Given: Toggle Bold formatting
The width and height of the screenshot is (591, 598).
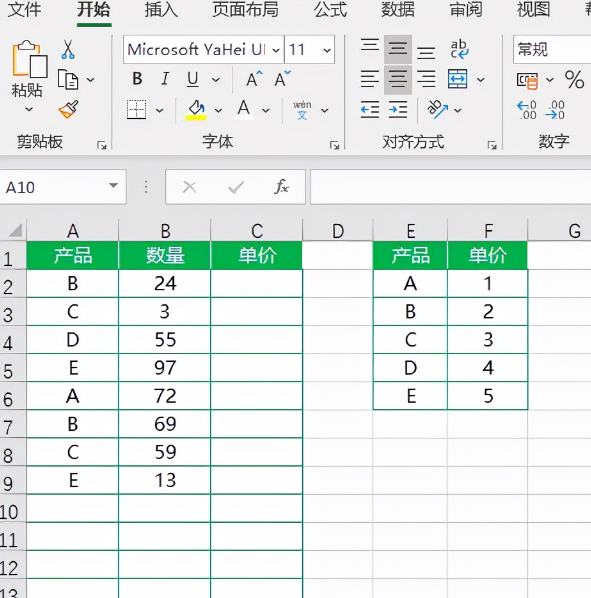Looking at the screenshot, I should pos(137,79).
